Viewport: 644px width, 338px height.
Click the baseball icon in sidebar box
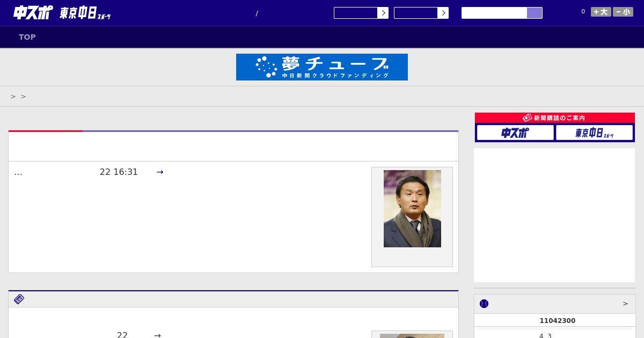click(484, 304)
